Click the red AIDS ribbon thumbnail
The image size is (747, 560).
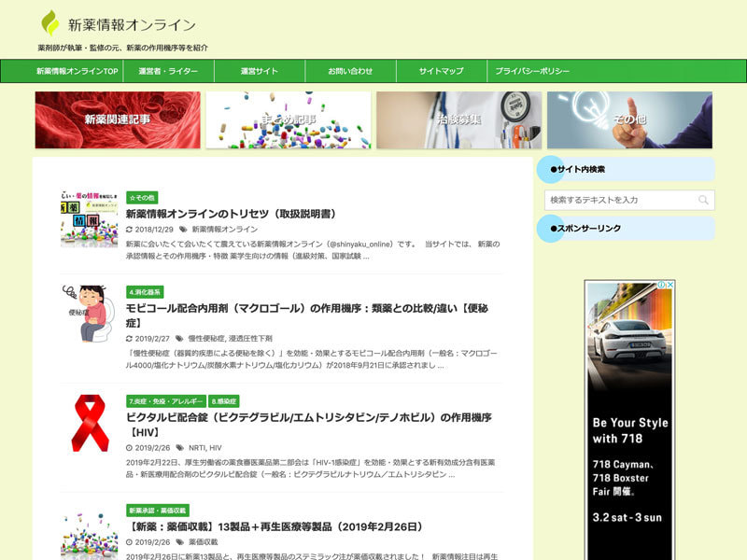point(90,423)
